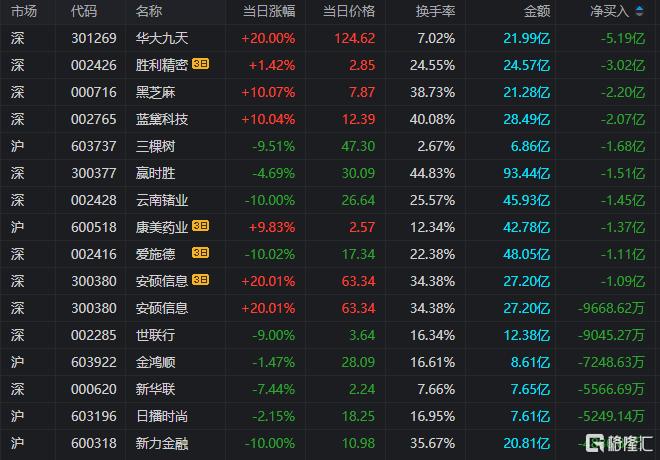Open the 三棵树 stock entry

155,146
